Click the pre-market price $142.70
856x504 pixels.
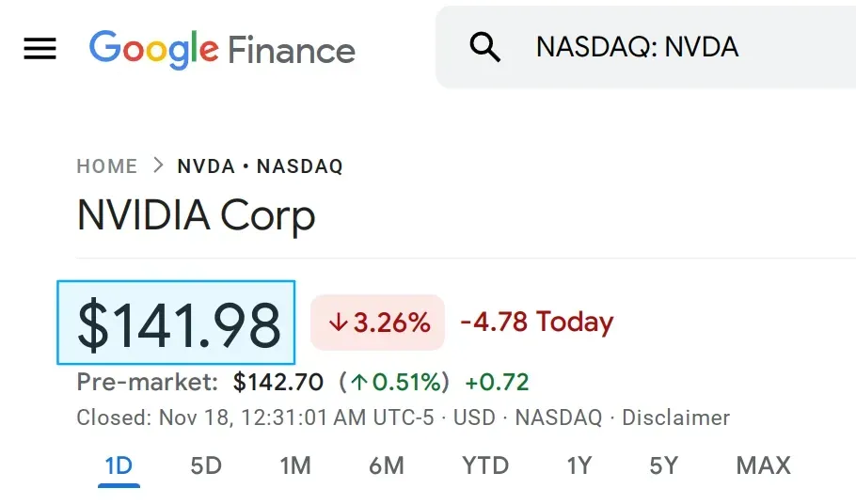click(x=277, y=383)
